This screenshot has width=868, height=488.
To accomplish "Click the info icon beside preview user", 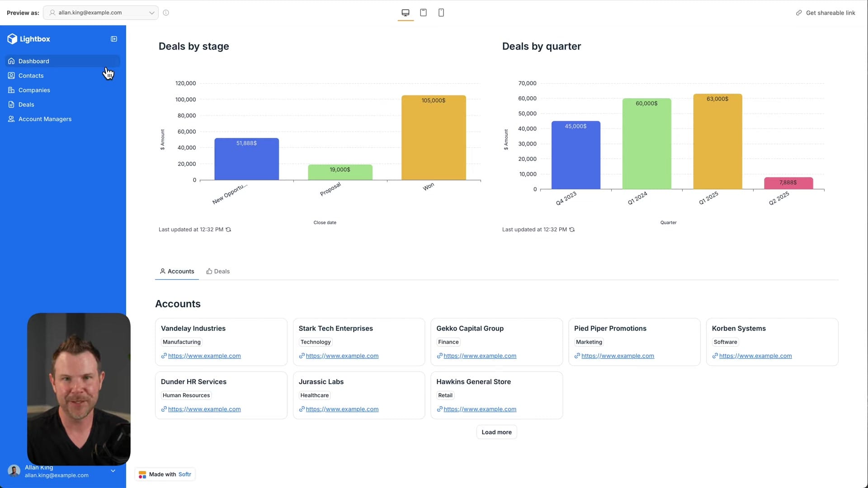I will click(166, 13).
